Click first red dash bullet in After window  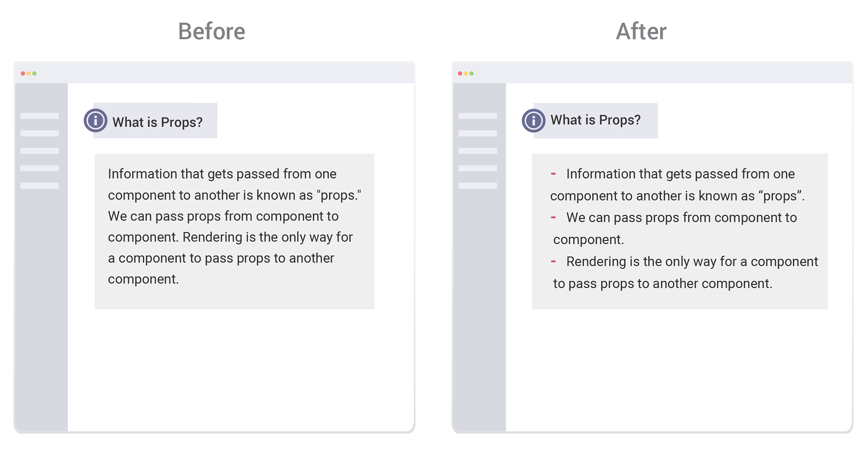pos(553,174)
